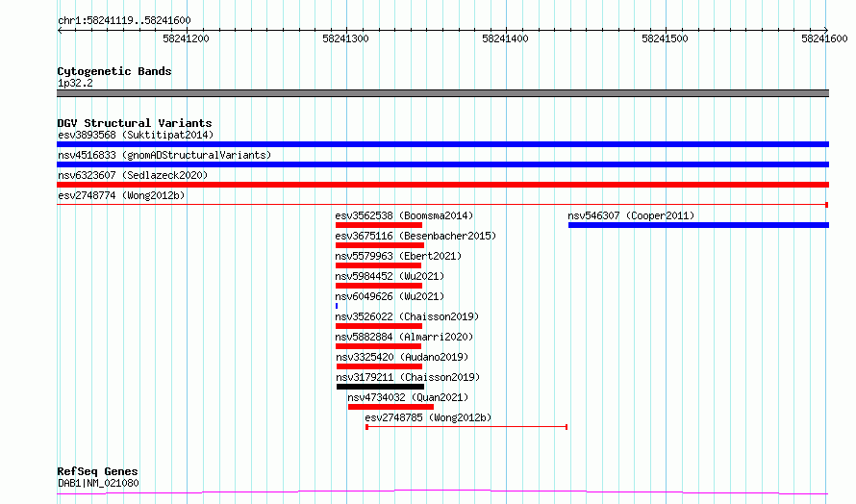
Task: Click the ruler's left arrow end
Action: pos(60,30)
